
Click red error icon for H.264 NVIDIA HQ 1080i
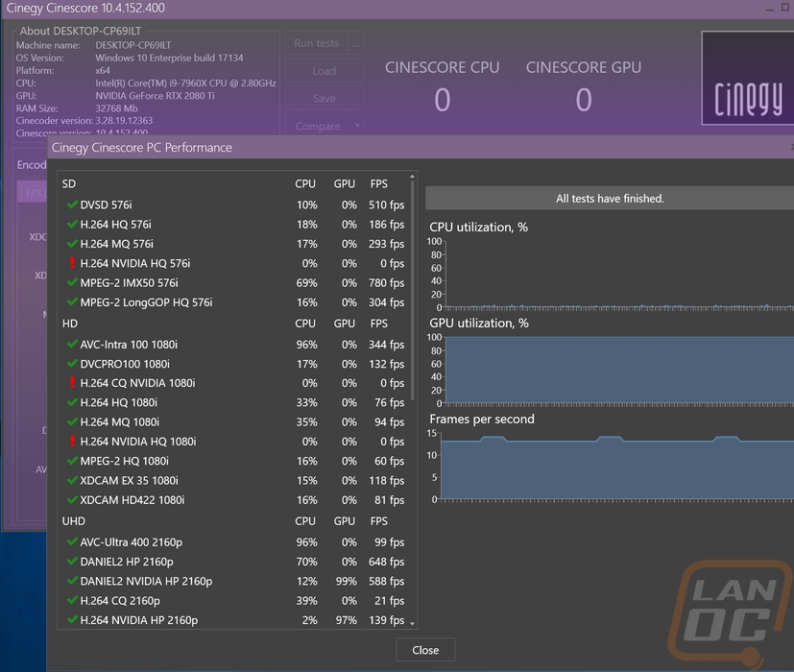point(72,442)
